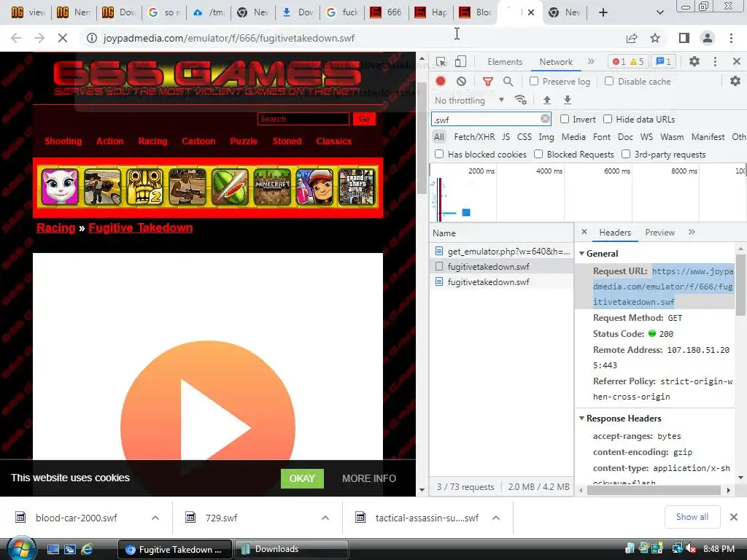
Task: Toggle Blocked Requests checkbox
Action: [538, 155]
